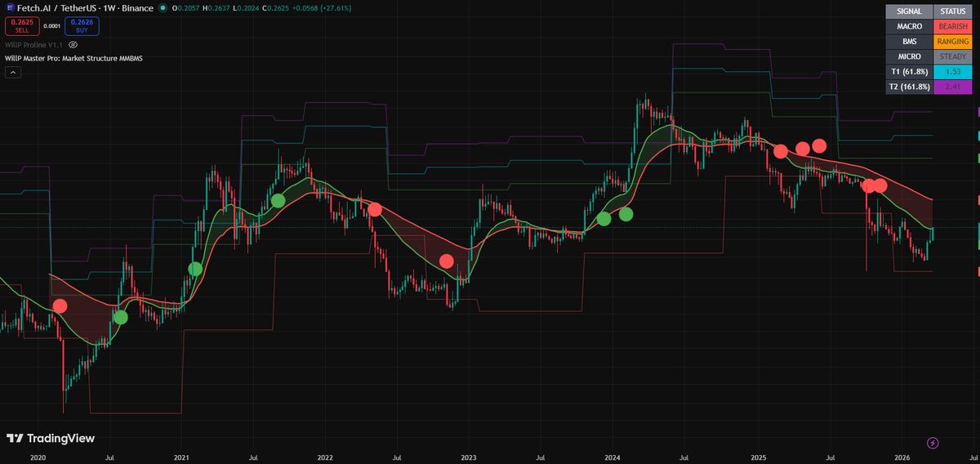Click the red signal dot in late 2022
Screen dimensions: 980x464
tap(447, 261)
